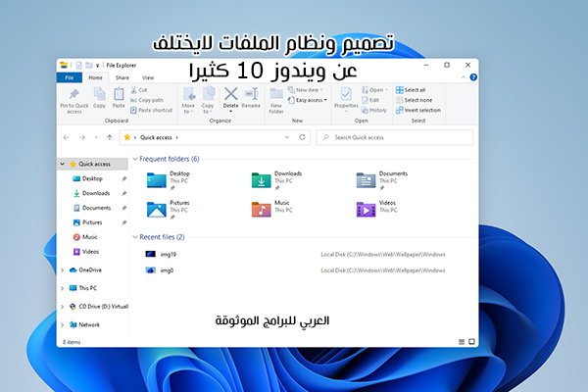Open the Open button dropdown arrow
The height and width of the screenshot is (392, 588).
pyautogui.click(x=386, y=90)
